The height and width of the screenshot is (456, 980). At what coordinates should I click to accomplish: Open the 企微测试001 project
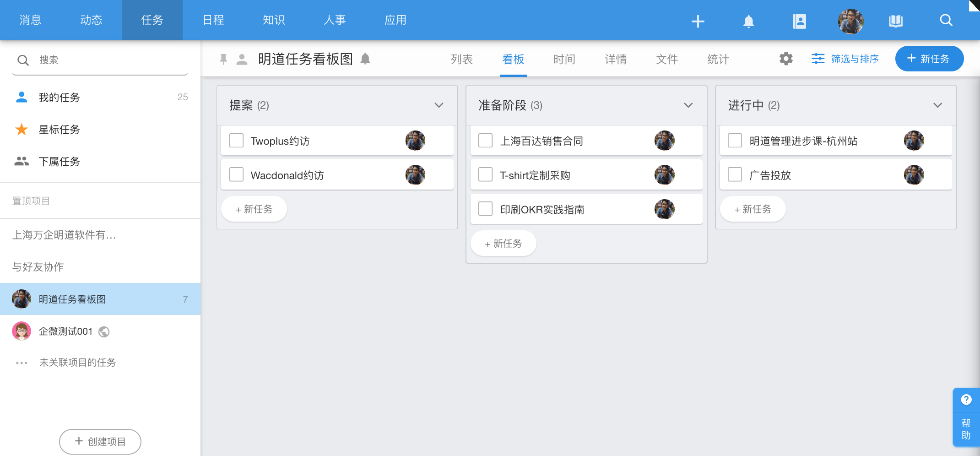pyautogui.click(x=100, y=331)
